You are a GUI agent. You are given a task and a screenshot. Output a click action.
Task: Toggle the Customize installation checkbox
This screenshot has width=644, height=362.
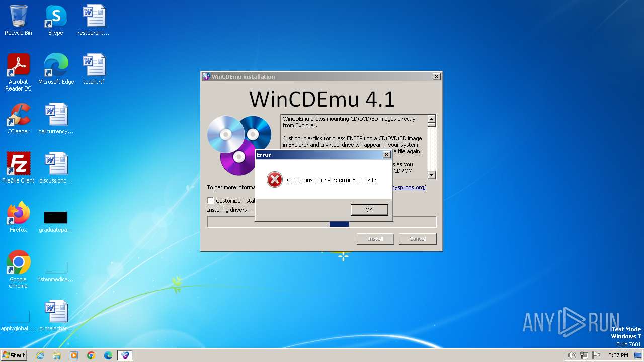(x=210, y=200)
